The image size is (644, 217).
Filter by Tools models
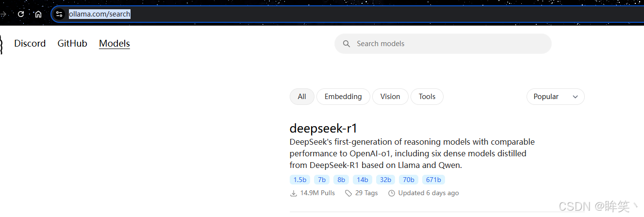point(427,97)
